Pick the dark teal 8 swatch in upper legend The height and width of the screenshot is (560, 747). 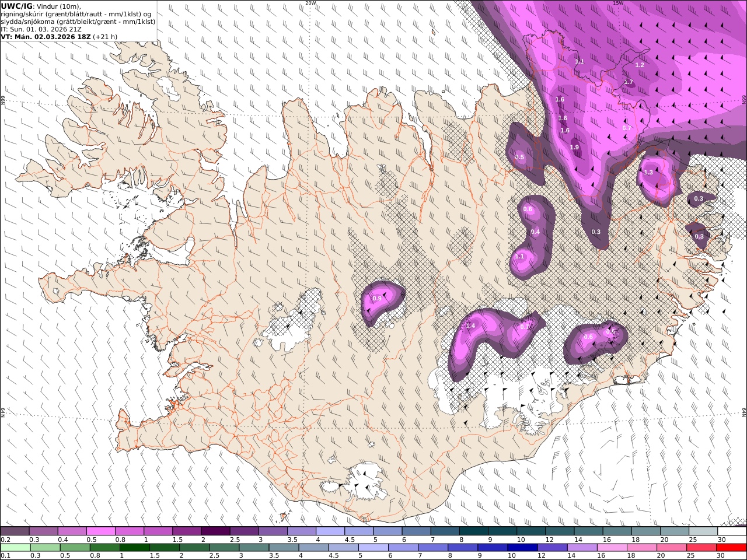pos(474,531)
